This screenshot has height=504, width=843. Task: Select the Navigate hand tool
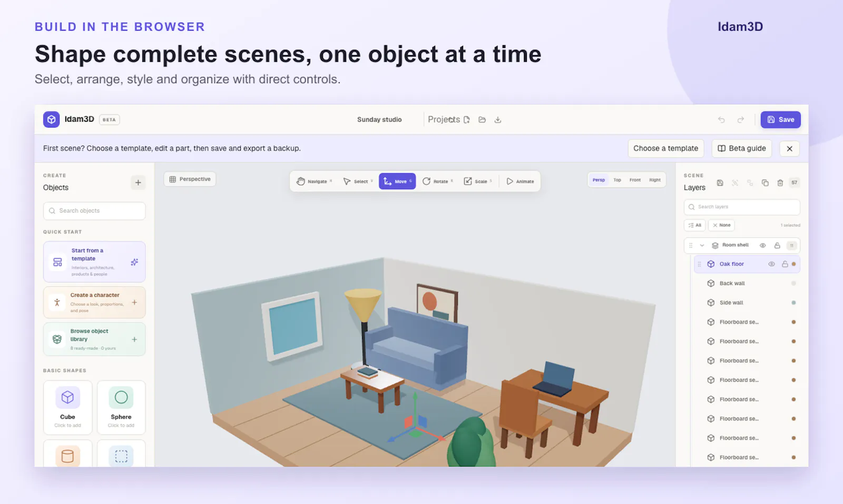[x=315, y=181]
